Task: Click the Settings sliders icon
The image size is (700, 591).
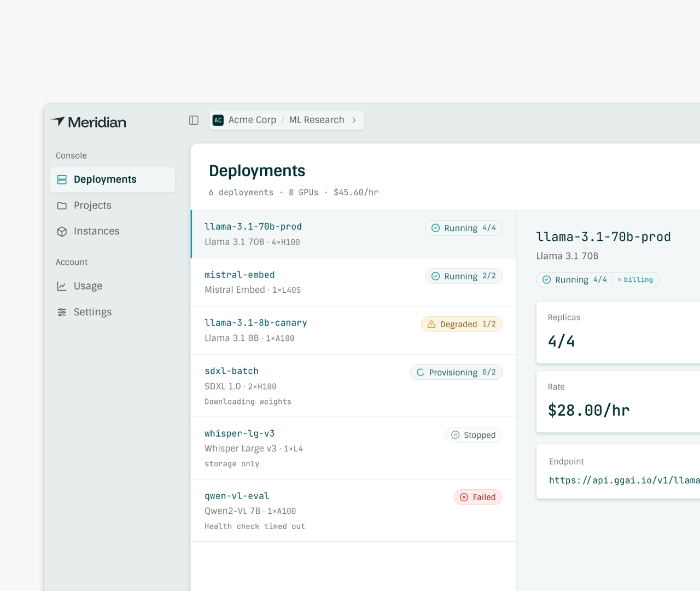Action: click(62, 312)
